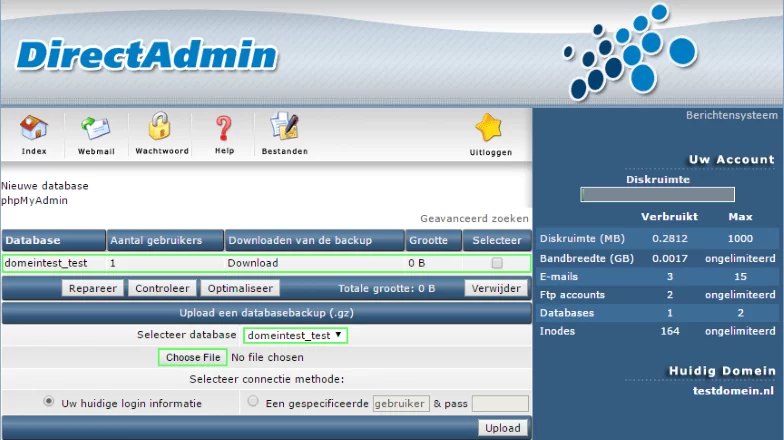Click 'Totale grootte: 0 B' text
This screenshot has height=440, width=784.
tap(386, 288)
